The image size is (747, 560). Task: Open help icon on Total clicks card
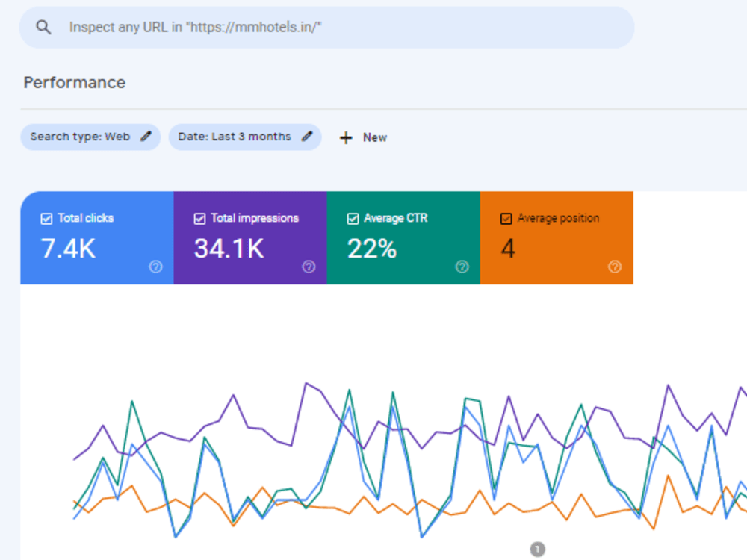[156, 267]
